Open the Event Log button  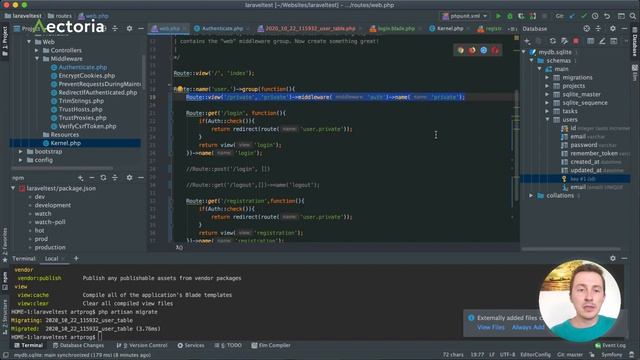click(x=610, y=345)
